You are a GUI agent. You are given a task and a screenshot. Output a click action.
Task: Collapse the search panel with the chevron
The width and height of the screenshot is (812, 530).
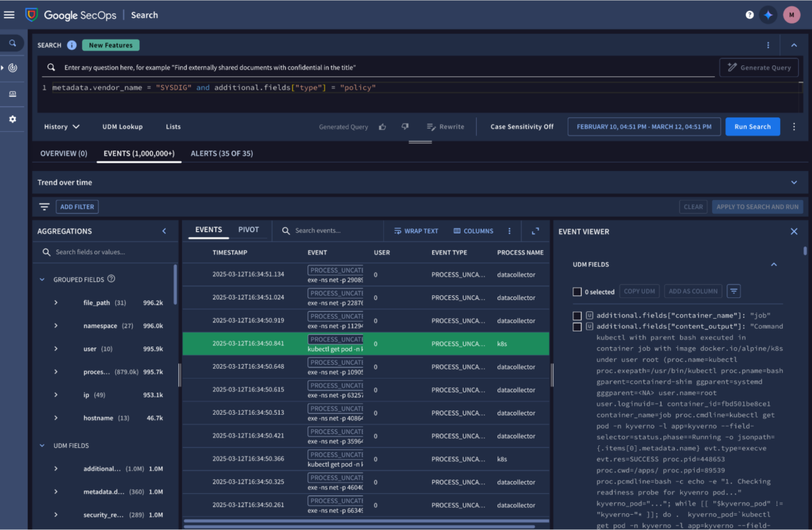(794, 45)
